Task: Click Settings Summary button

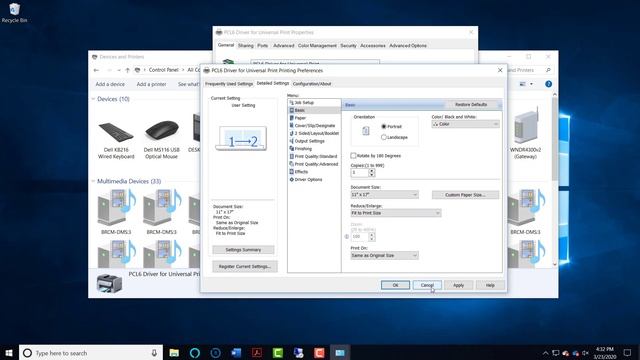Action: coord(243,250)
